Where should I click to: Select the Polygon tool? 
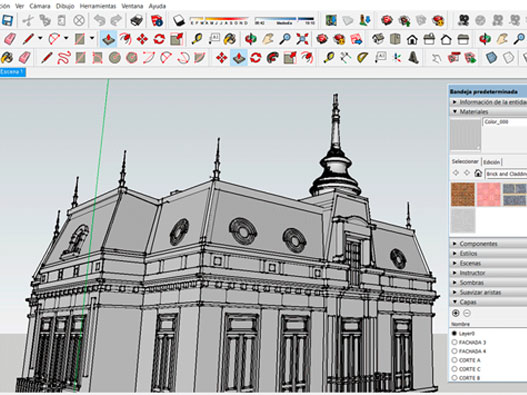coord(132,58)
